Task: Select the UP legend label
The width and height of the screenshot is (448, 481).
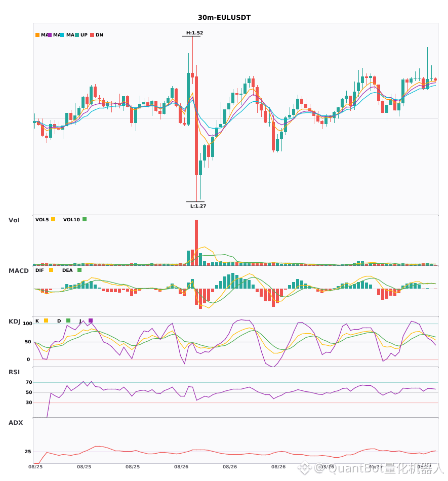Action: tap(84, 35)
